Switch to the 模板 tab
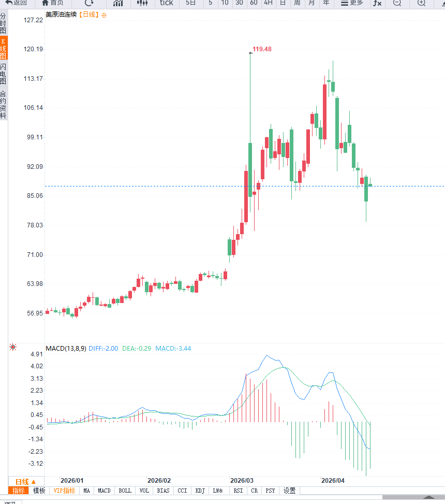 coord(39,491)
